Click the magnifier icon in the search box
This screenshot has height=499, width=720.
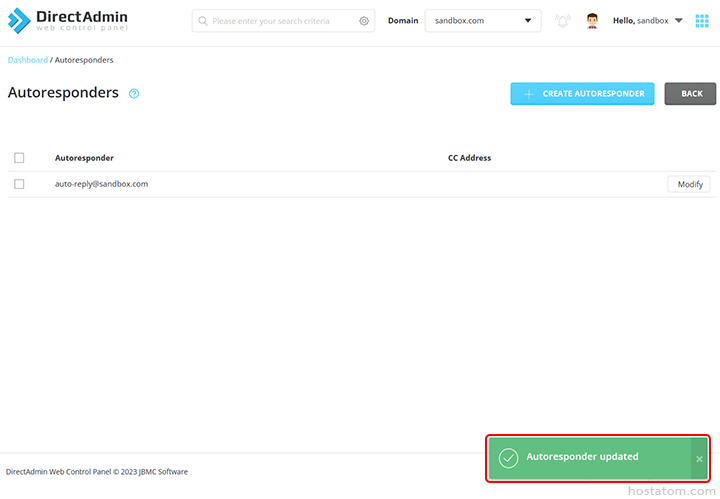(x=203, y=21)
